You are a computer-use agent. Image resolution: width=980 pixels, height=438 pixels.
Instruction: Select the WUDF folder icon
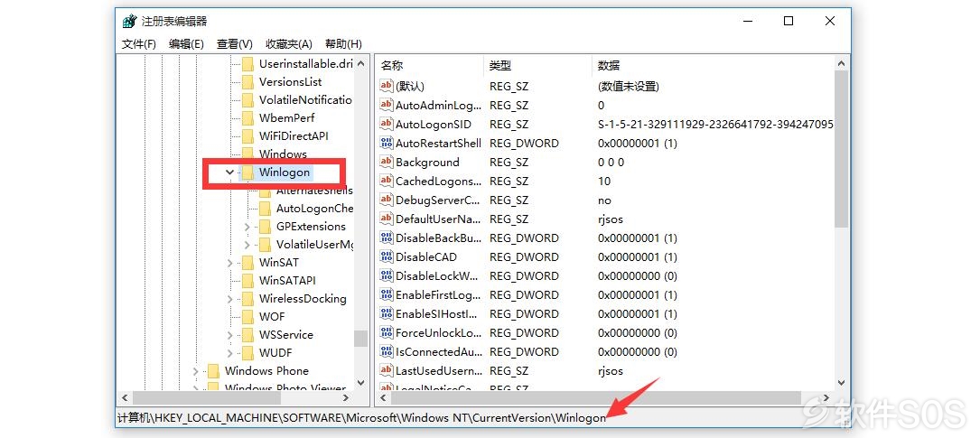point(248,353)
